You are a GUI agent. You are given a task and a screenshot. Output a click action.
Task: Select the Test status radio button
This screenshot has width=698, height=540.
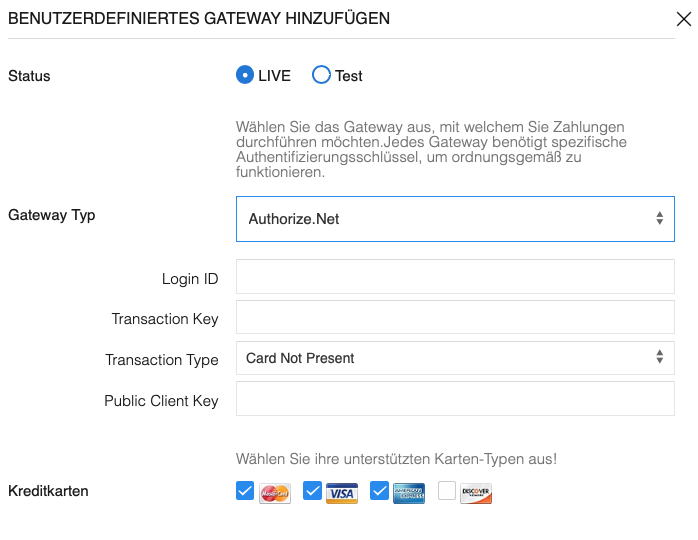click(321, 75)
